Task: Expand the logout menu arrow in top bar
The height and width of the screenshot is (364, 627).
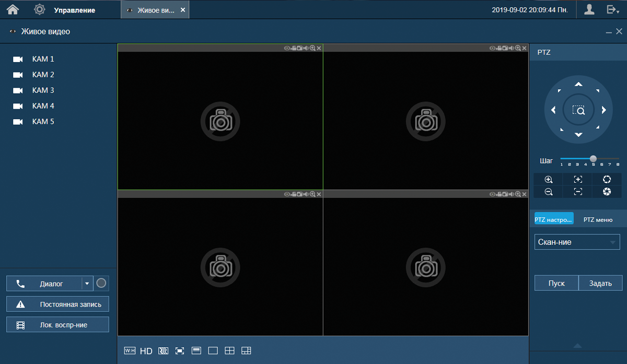Action: pos(612,9)
